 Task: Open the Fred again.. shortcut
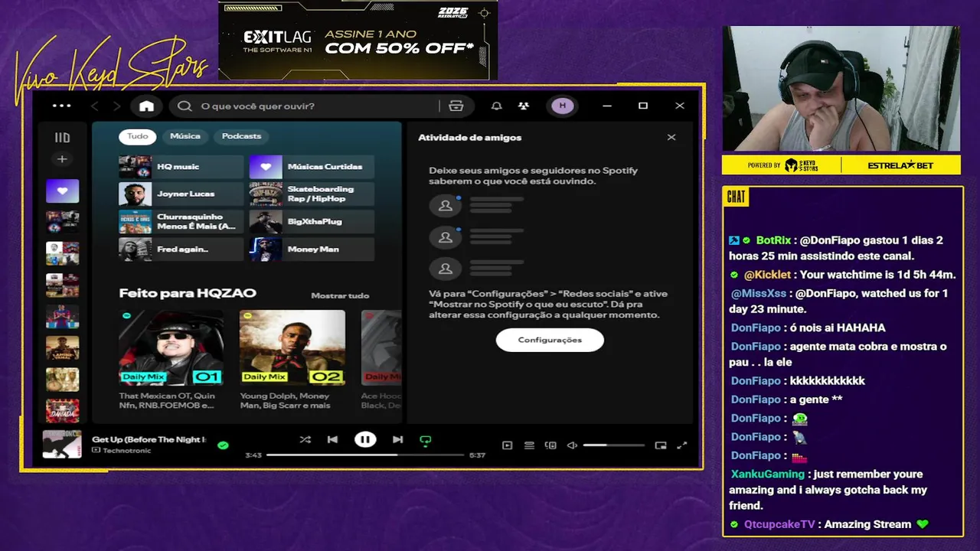(181, 249)
